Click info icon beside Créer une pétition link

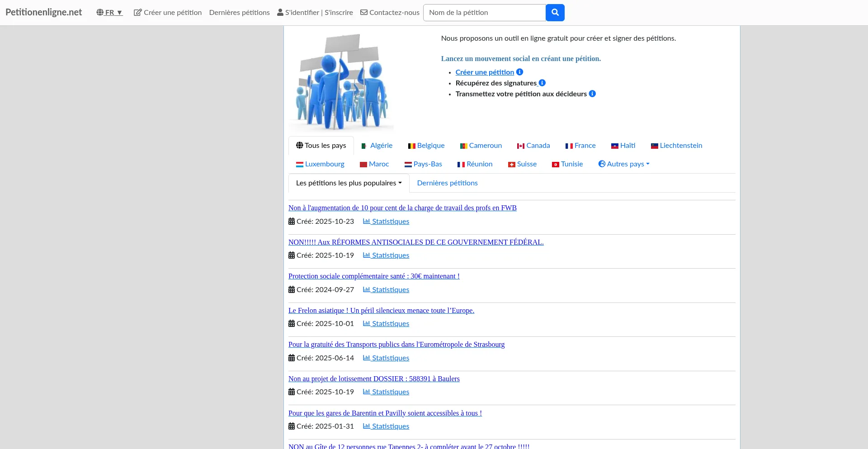pyautogui.click(x=519, y=72)
